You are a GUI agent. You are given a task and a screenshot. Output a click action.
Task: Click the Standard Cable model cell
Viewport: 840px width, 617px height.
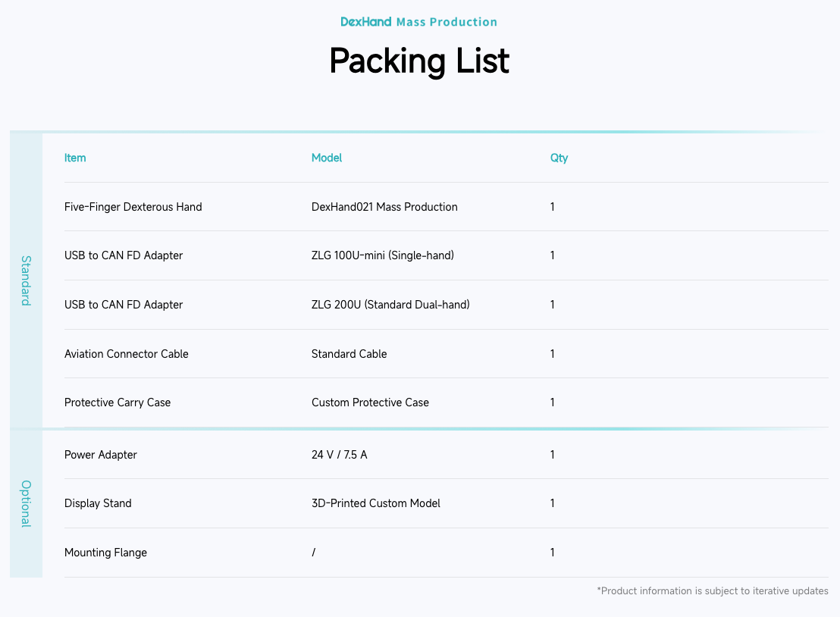tap(349, 354)
